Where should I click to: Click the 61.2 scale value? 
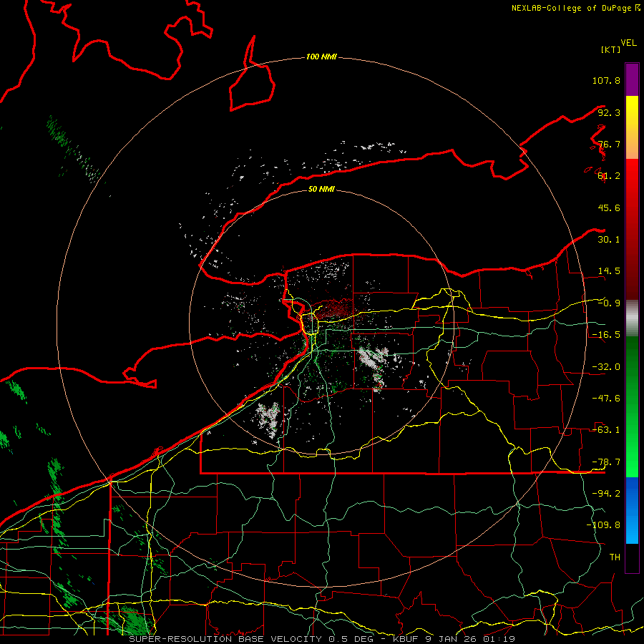click(x=609, y=176)
